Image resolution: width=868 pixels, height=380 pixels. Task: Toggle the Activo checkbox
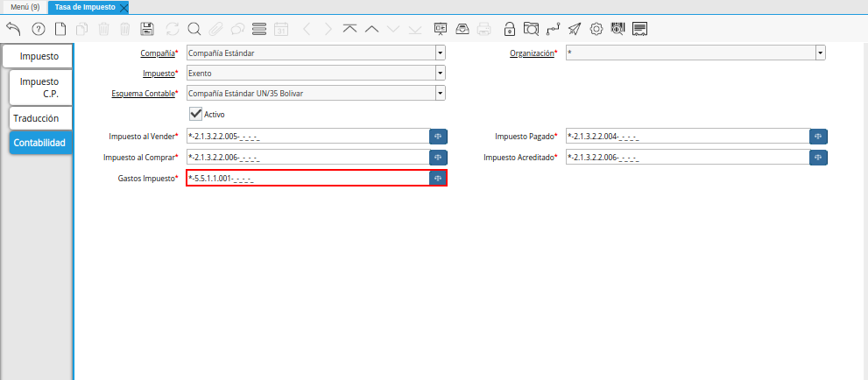point(195,114)
